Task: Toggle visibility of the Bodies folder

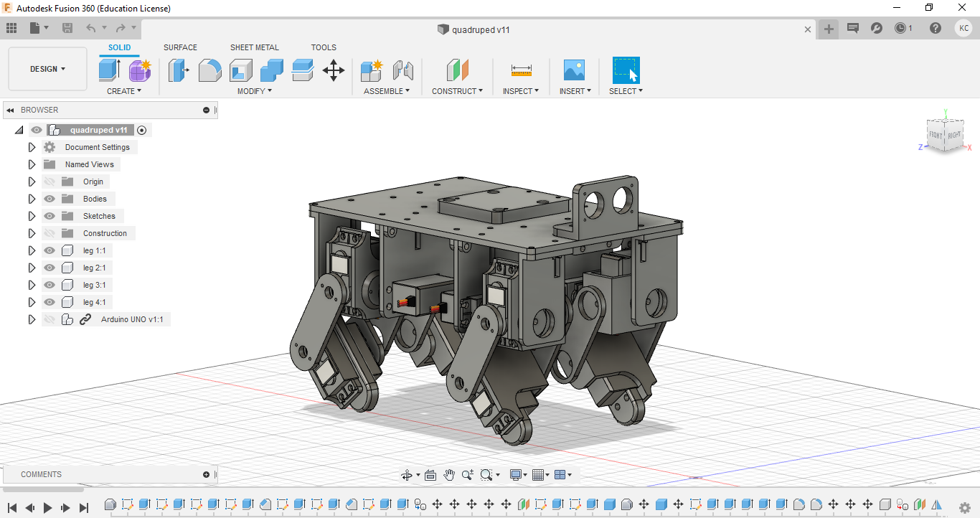Action: coord(49,198)
